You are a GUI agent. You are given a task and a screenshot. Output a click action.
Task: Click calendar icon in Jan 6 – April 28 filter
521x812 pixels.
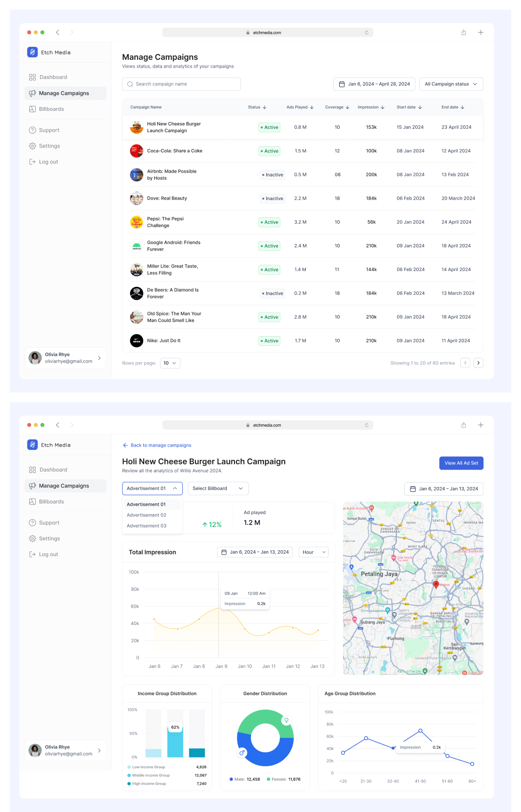click(x=342, y=84)
